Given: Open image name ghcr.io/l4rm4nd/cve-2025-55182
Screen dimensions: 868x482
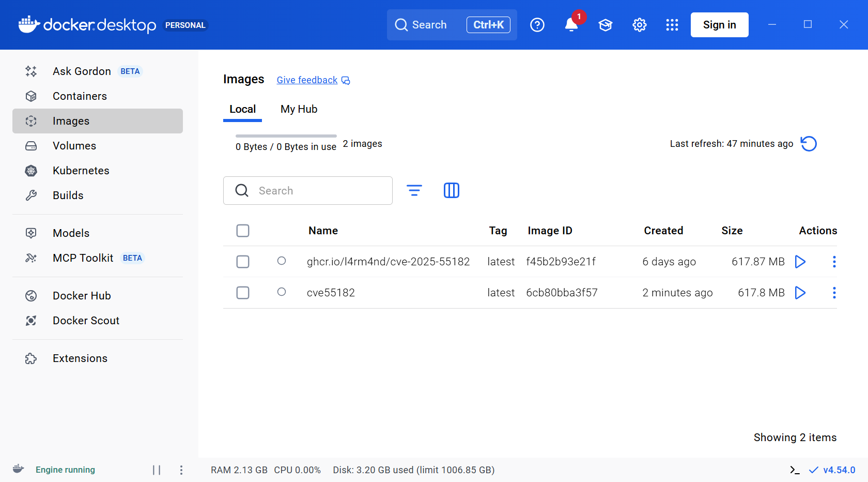Looking at the screenshot, I should pos(389,262).
